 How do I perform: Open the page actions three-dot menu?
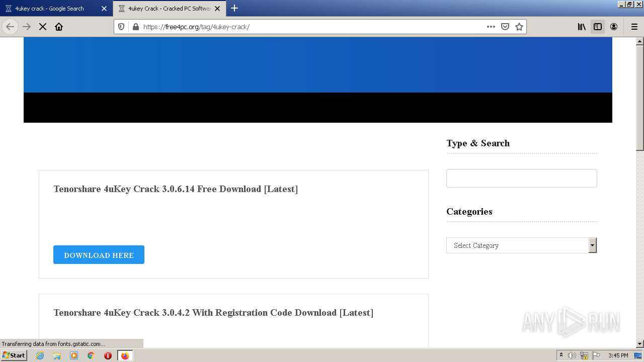[491, 27]
